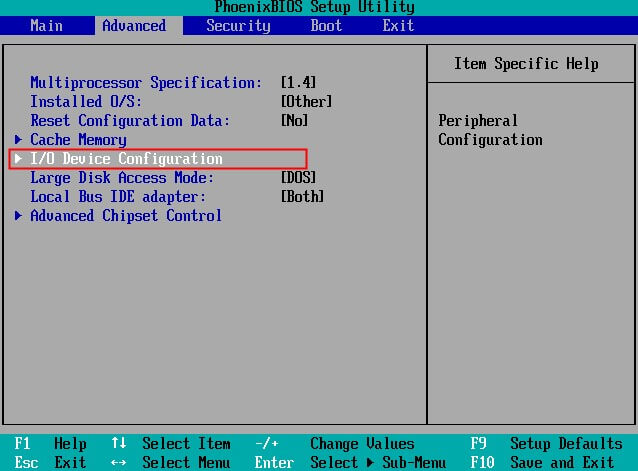This screenshot has height=471, width=638.
Task: Click the triangle arrow beside Cache Memory
Action: coord(19,140)
